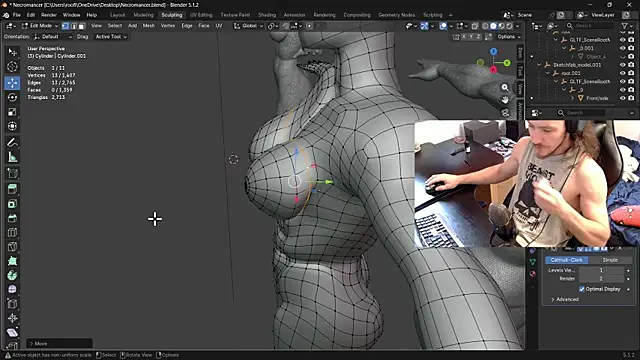
Task: Enable vertex select mode
Action: [65, 26]
